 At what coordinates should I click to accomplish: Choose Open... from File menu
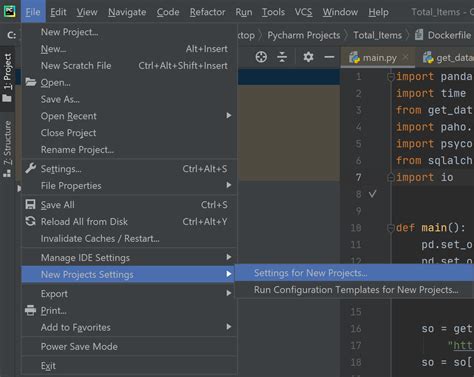pyautogui.click(x=129, y=82)
